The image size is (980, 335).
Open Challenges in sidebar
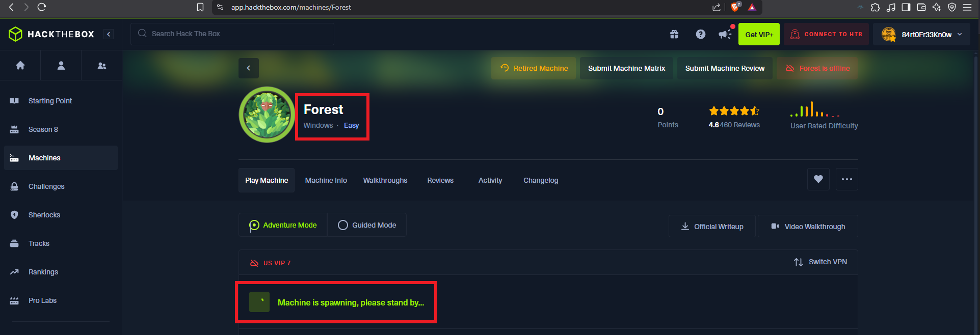61,186
